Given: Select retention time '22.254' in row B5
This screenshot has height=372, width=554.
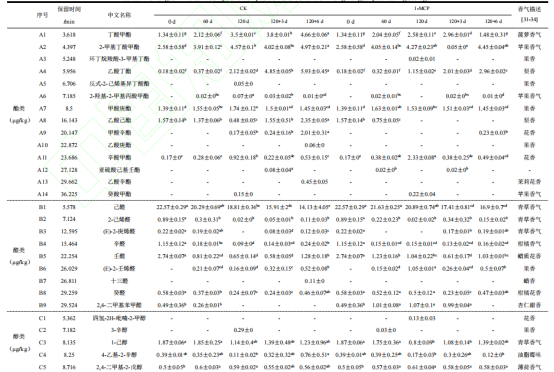Looking at the screenshot, I should pyautogui.click(x=69, y=256).
